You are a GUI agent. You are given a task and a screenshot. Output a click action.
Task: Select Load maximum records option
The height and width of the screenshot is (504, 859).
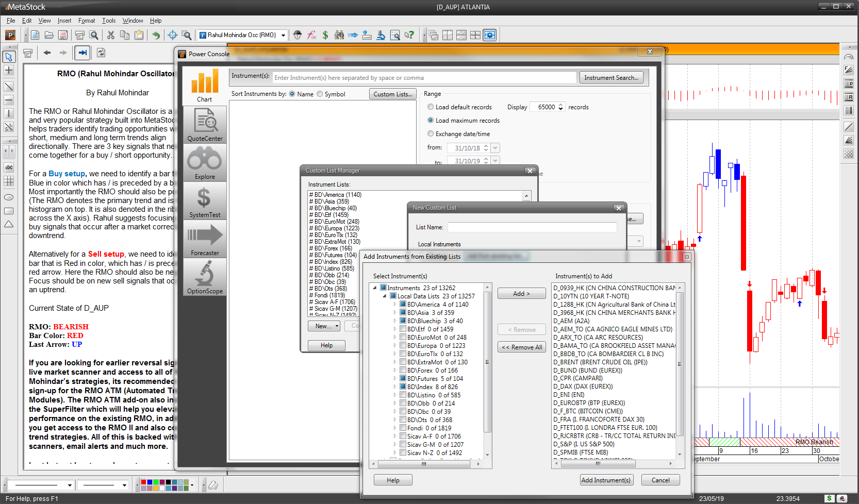[431, 121]
